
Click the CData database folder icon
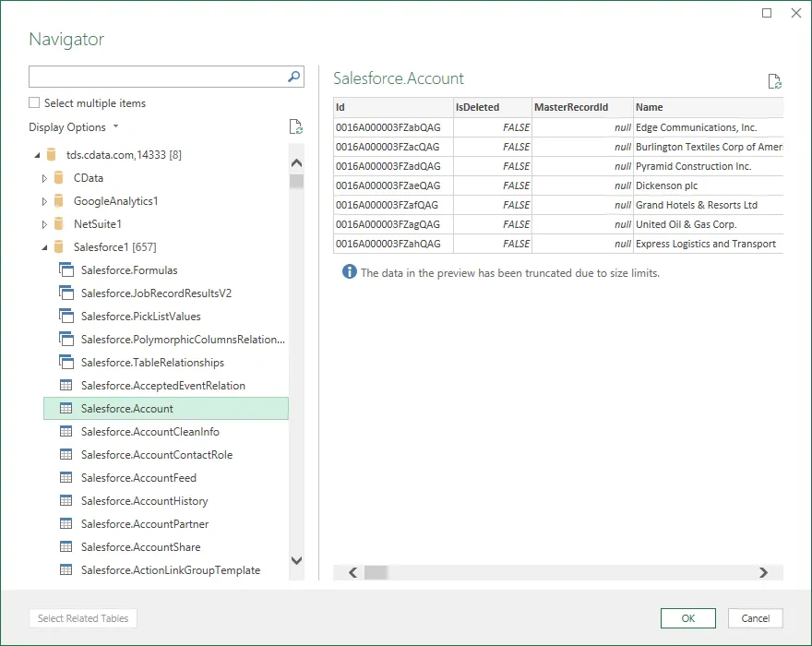pos(59,177)
